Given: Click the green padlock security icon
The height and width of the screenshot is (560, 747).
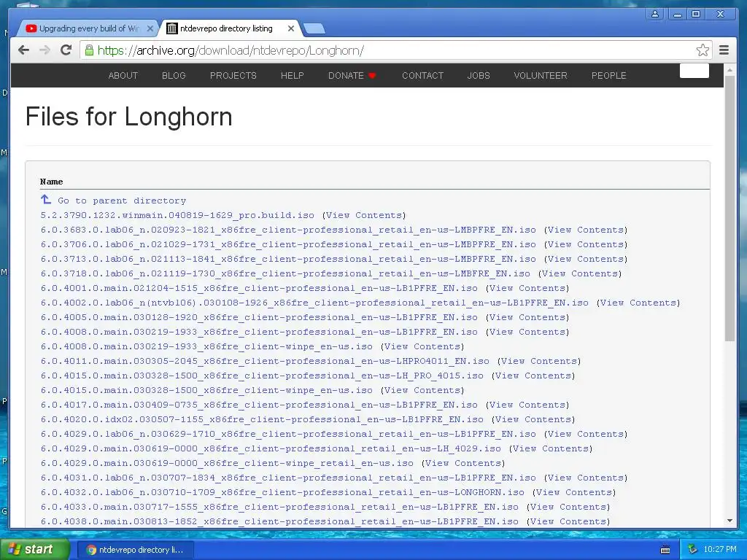Looking at the screenshot, I should pyautogui.click(x=89, y=50).
